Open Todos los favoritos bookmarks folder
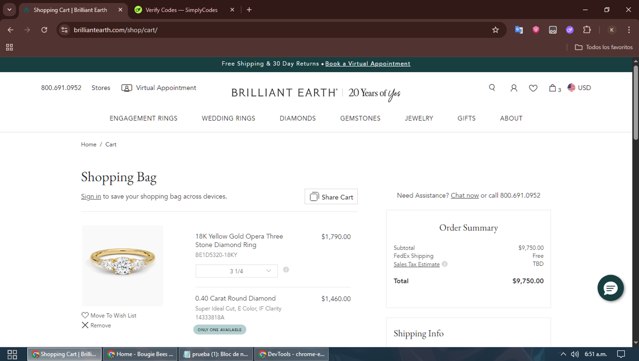The image size is (639, 361). pyautogui.click(x=604, y=47)
